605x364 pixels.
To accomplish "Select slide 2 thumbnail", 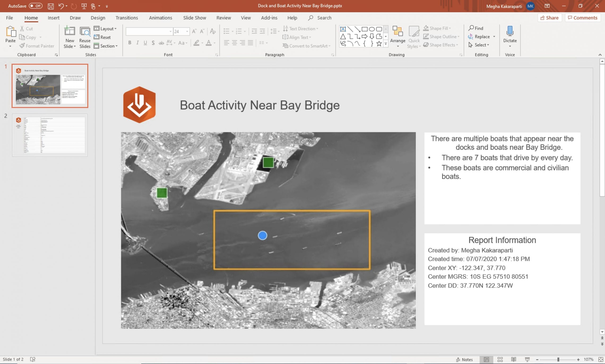I will 50,135.
